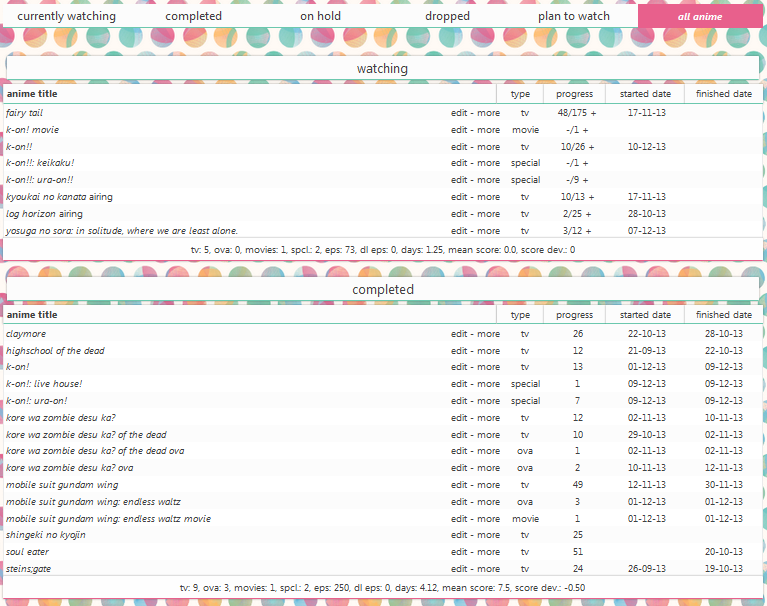
Task: Click edit for claymore
Action: click(x=459, y=334)
